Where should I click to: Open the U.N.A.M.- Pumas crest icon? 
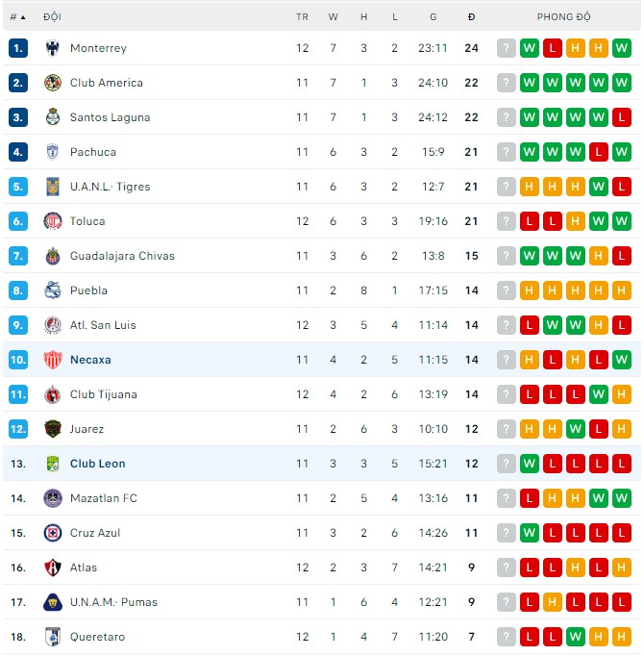point(53,602)
